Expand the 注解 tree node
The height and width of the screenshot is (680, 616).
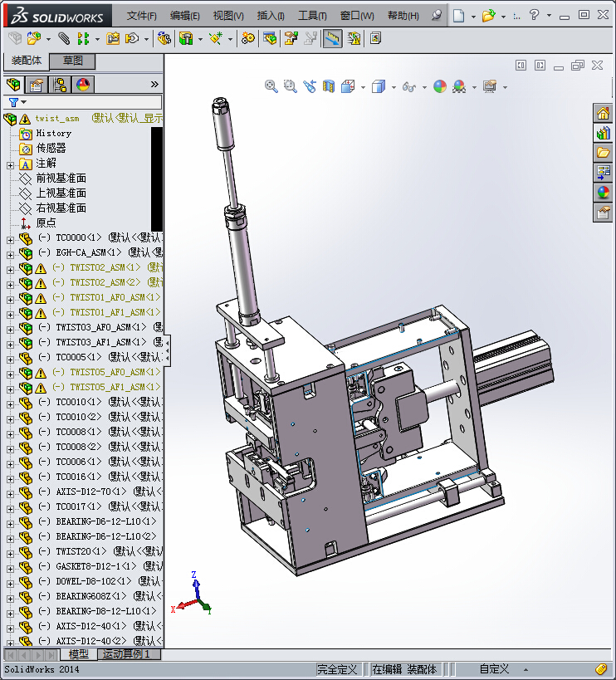pyautogui.click(x=11, y=165)
